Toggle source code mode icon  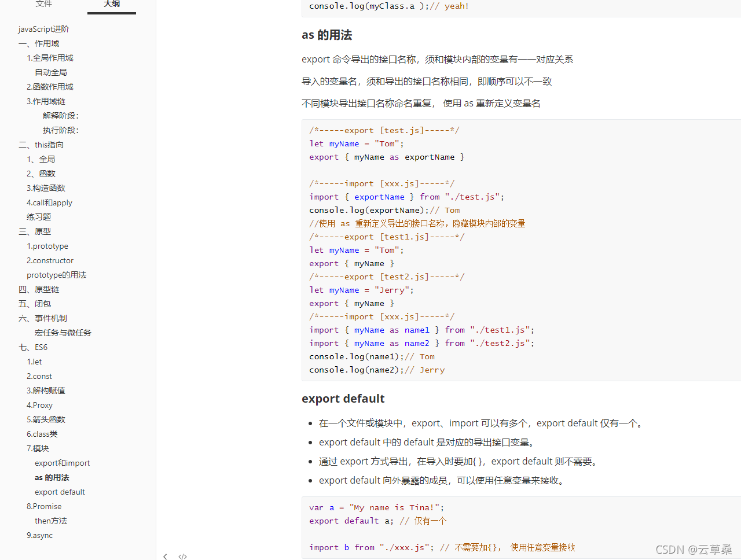182,557
